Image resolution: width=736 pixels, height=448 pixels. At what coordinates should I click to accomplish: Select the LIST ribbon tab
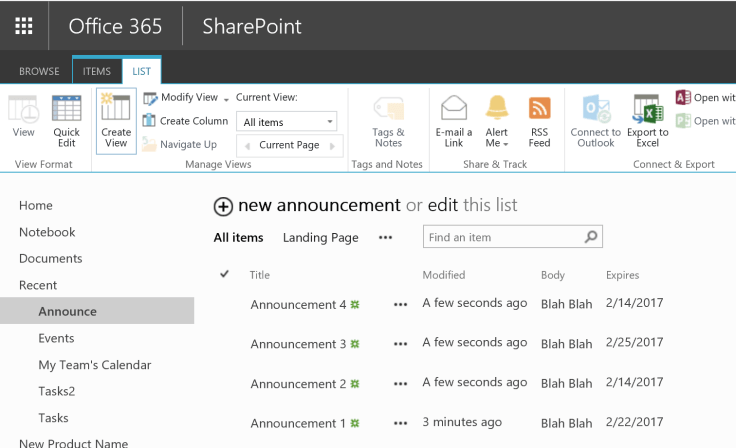click(141, 71)
